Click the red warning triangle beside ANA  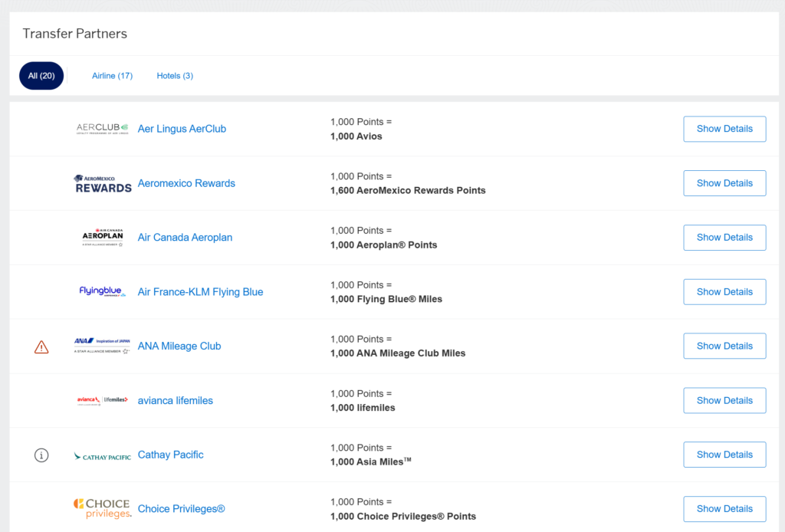(x=41, y=347)
